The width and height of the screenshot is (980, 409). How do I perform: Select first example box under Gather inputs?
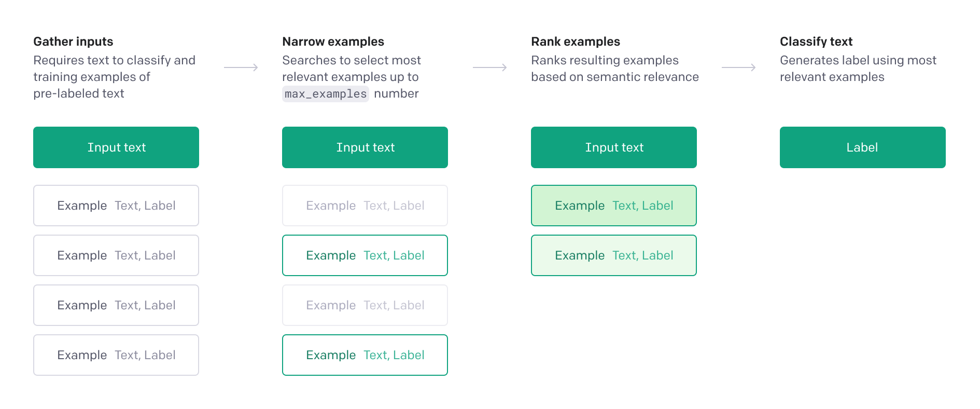pos(116,206)
